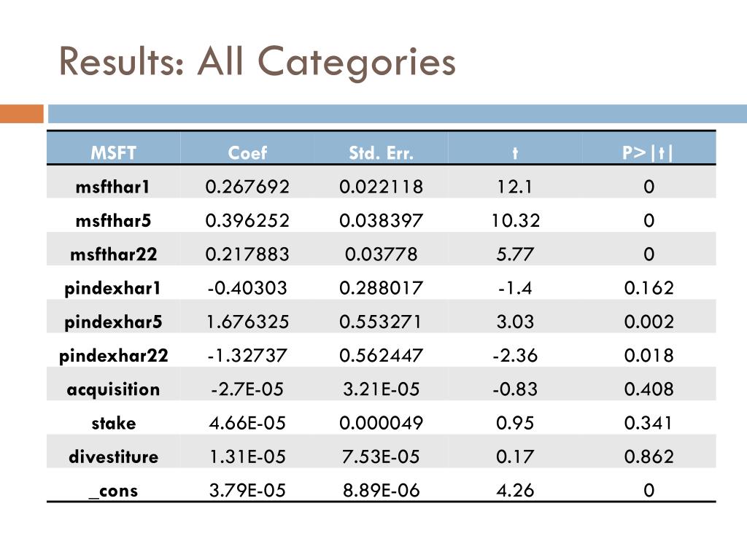Click pindexhar22 p-value 0.018
747x560 pixels.
(x=649, y=356)
